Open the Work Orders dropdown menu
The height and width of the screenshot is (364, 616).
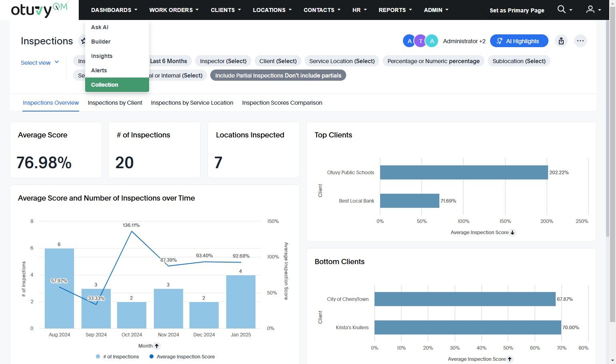[x=174, y=10]
